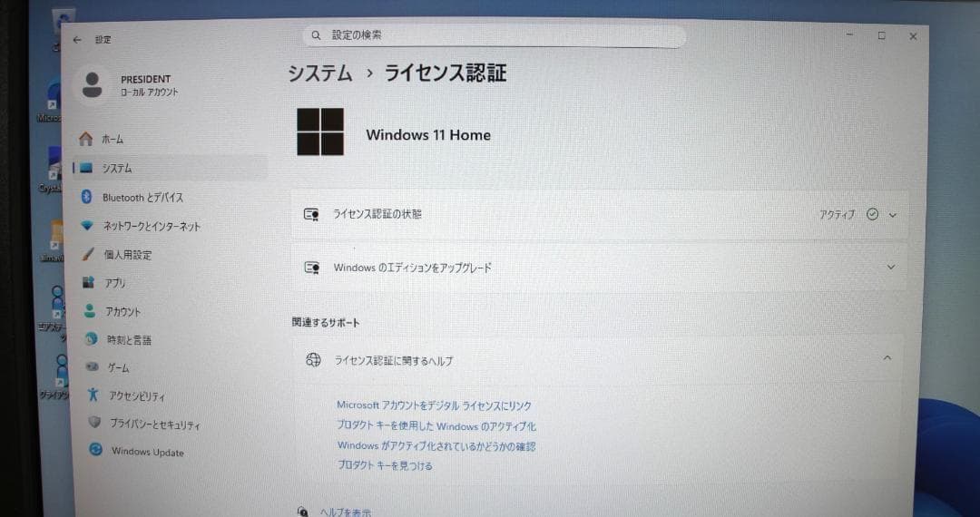Click the アクセシビリティ figure icon
The image size is (980, 517).
pyautogui.click(x=93, y=394)
